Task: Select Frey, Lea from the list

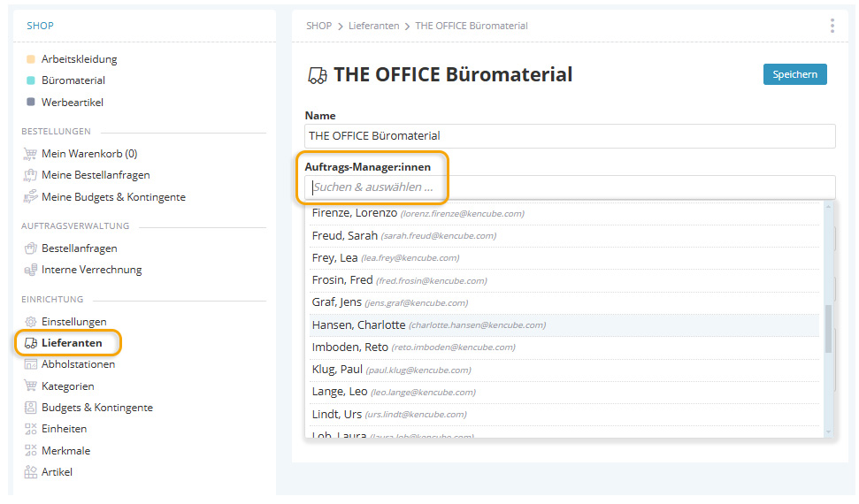Action: [x=564, y=258]
